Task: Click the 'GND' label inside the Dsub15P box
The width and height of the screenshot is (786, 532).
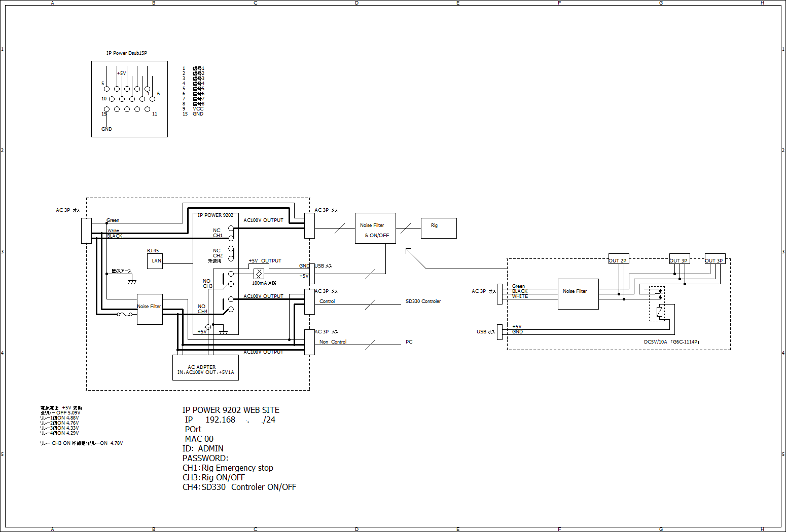Action: tap(106, 129)
